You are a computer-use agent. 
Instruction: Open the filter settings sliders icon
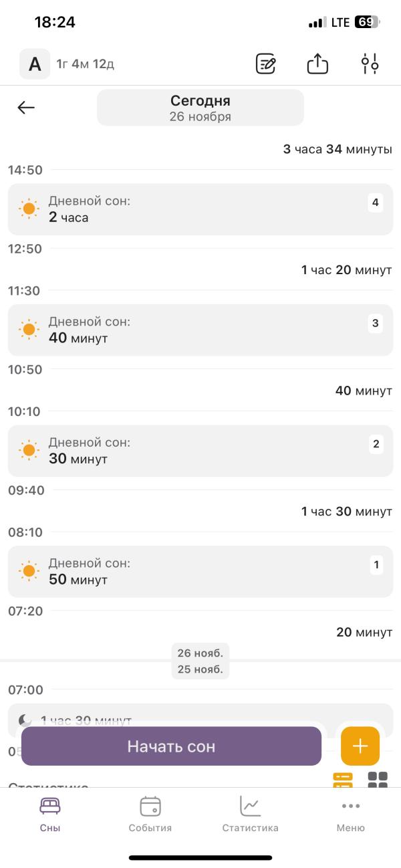[x=370, y=64]
